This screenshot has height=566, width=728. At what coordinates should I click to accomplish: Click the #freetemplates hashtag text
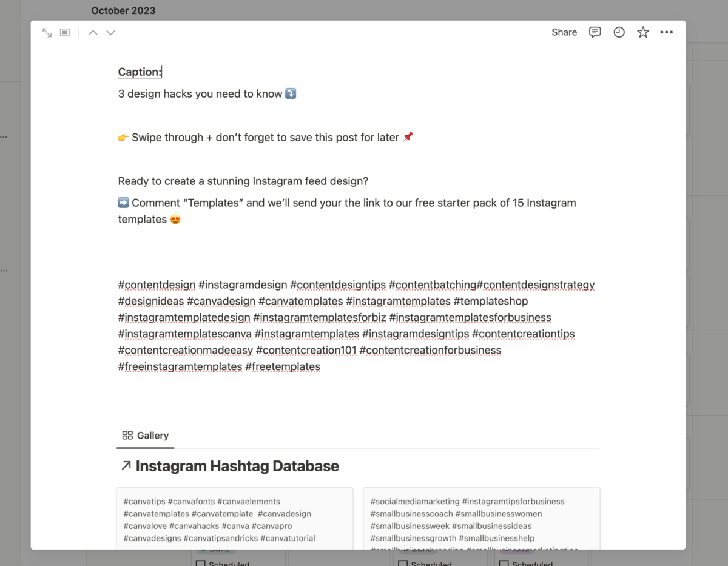[282, 367]
